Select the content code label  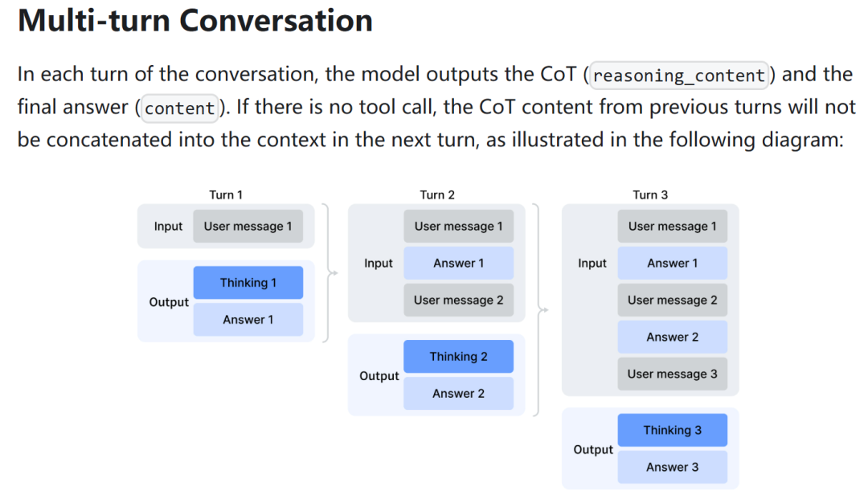point(179,108)
